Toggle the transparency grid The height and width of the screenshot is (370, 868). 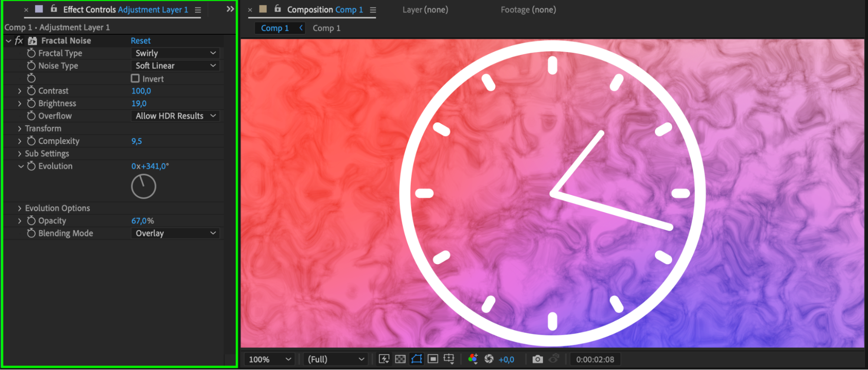pyautogui.click(x=400, y=359)
